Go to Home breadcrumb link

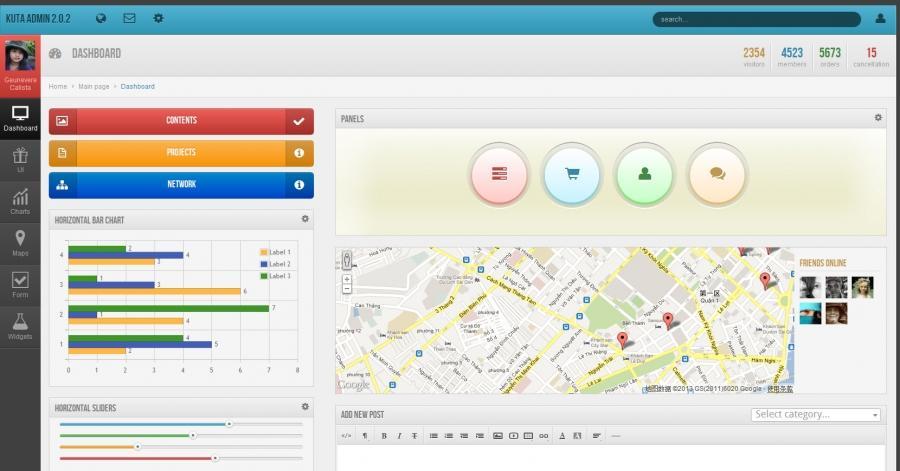(x=58, y=86)
